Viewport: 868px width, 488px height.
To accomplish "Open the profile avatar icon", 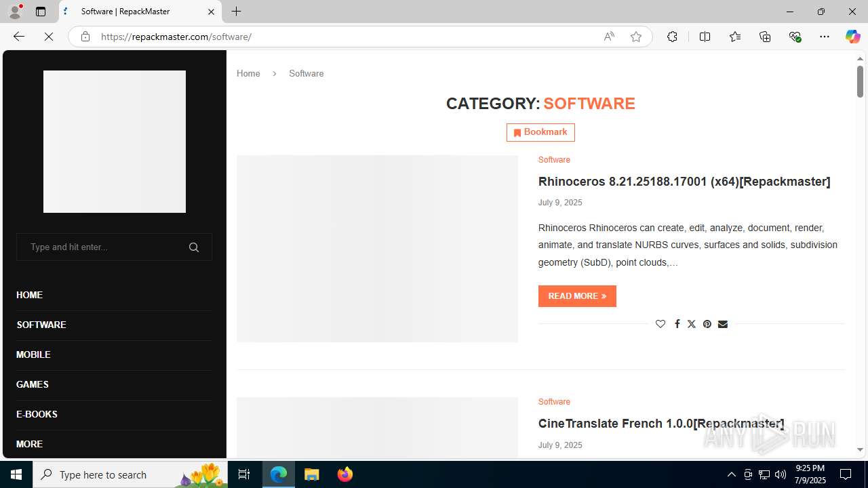I will (x=15, y=12).
